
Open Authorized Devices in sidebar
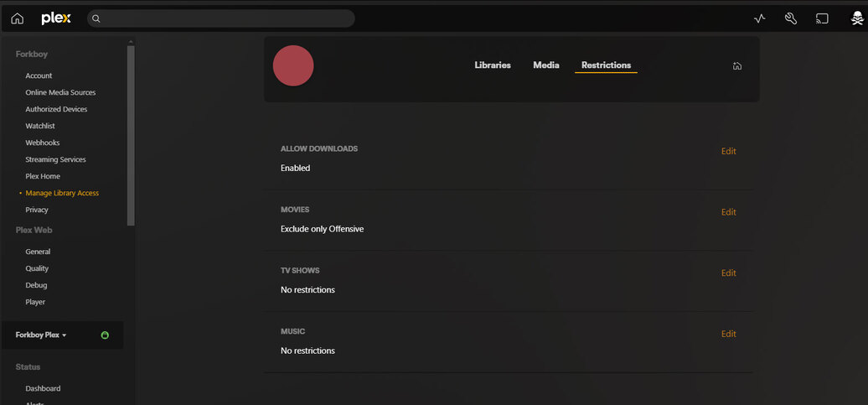pyautogui.click(x=56, y=109)
